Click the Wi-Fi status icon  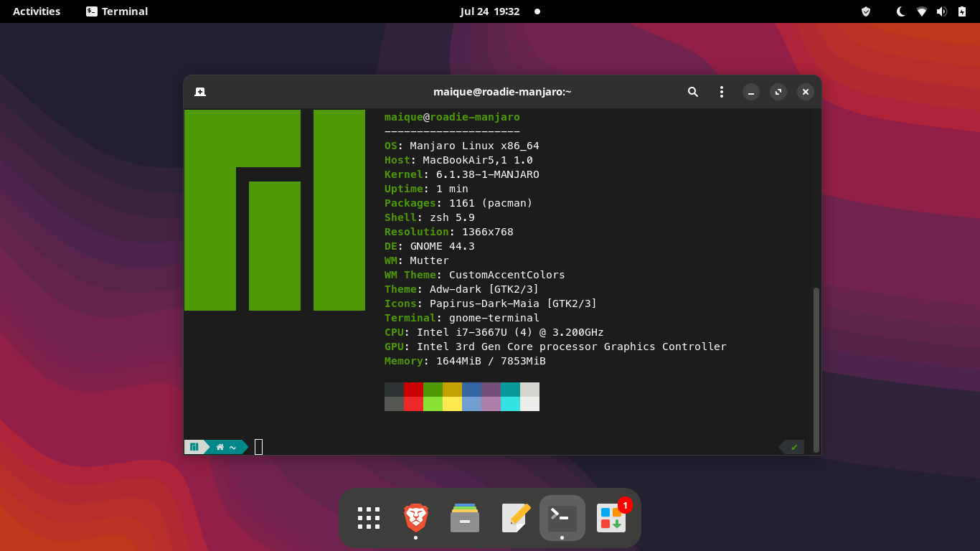[922, 11]
